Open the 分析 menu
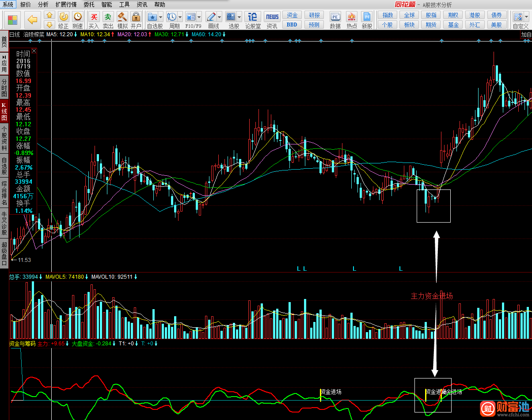Image resolution: width=532 pixels, height=420 pixels. click(43, 4)
